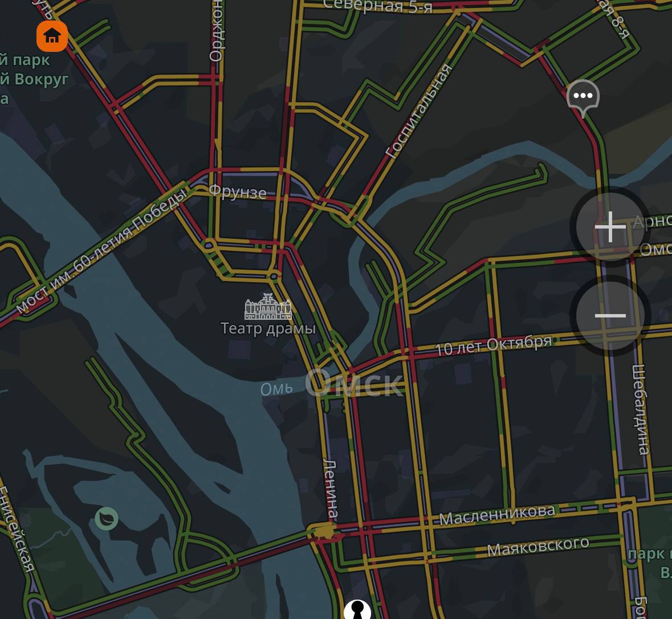Tap the Северная 5-я street label
Viewport: 672px width, 619px height.
click(x=377, y=6)
